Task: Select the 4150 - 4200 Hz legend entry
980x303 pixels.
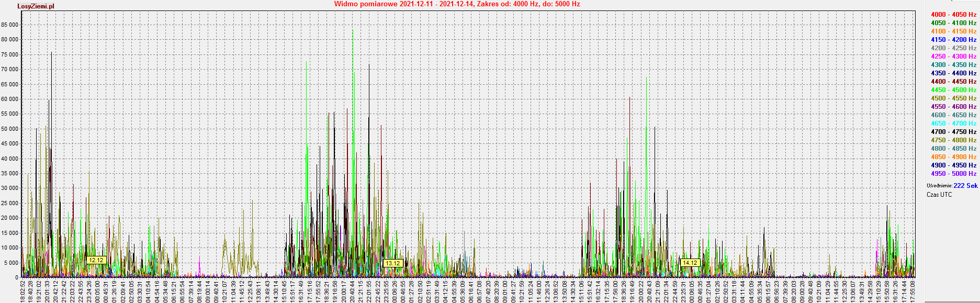Action: [x=953, y=40]
